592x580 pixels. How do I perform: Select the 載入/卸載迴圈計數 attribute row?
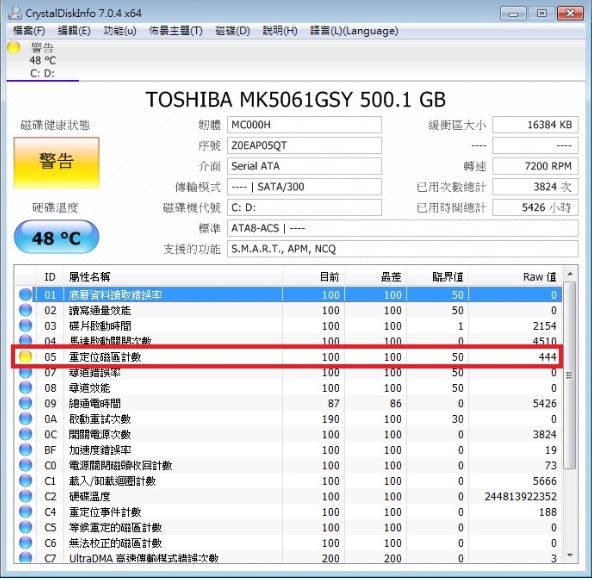(288, 481)
